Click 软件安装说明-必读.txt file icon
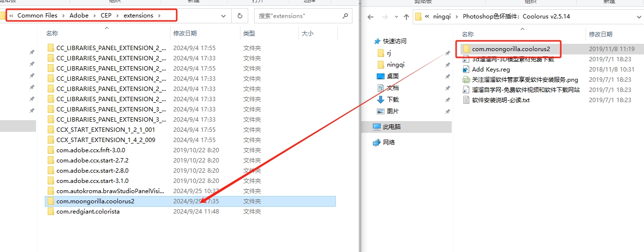Viewport: 644px width, 252px height. (x=466, y=100)
